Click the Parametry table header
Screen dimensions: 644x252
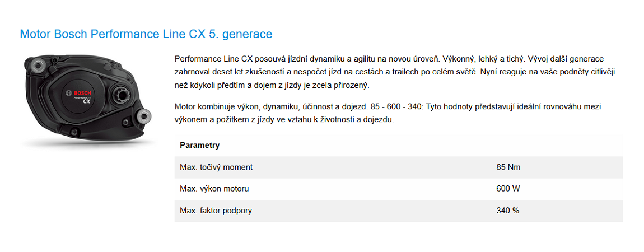click(199, 145)
